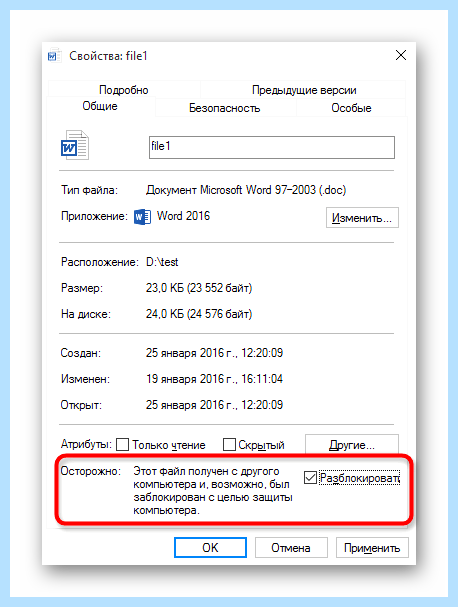
Task: Click the 'Открыт:' label
Action: click(81, 405)
